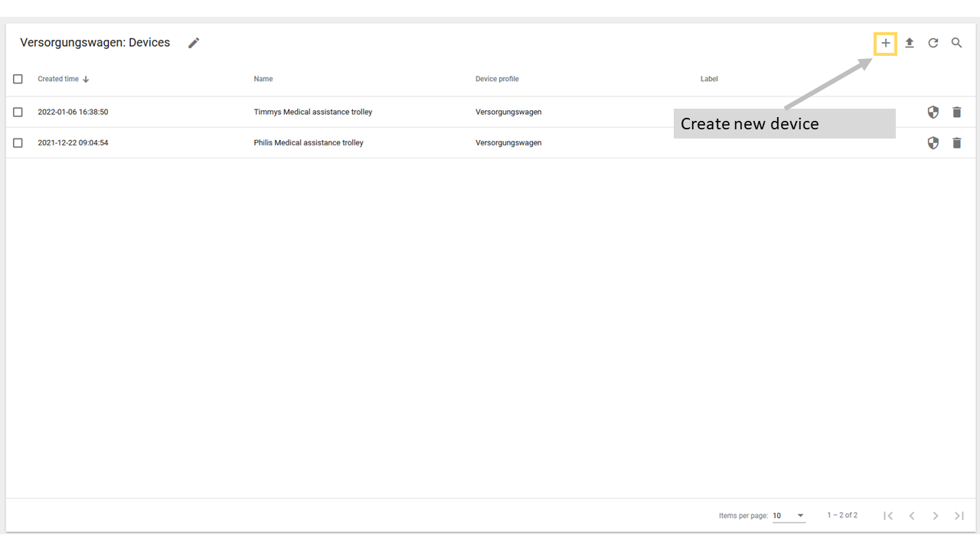Click the plus icon to add a device

coord(886,44)
